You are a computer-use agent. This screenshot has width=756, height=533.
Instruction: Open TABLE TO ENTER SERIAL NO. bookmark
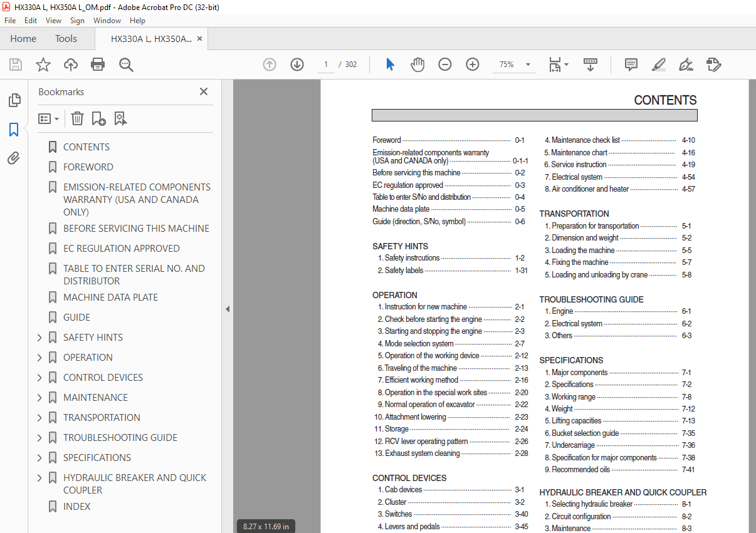134,275
